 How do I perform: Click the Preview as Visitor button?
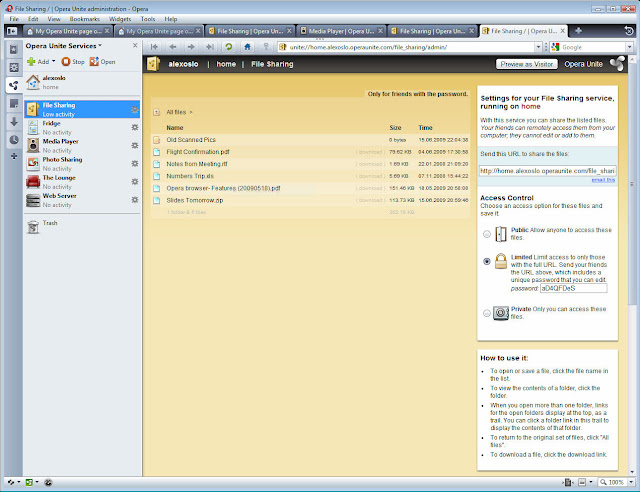(x=527, y=64)
